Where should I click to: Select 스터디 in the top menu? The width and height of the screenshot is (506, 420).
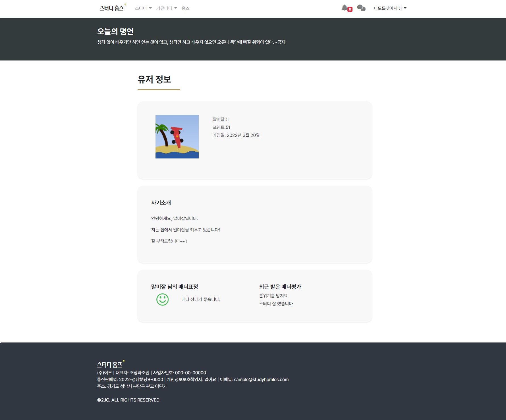pos(141,8)
